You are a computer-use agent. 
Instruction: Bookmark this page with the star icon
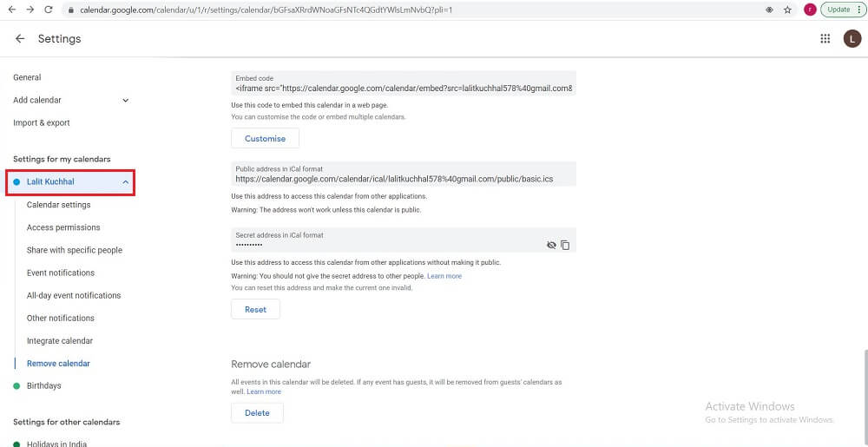tap(787, 10)
